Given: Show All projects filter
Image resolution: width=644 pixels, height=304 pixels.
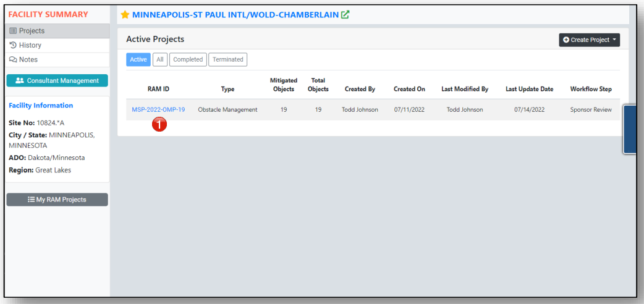Looking at the screenshot, I should 160,59.
